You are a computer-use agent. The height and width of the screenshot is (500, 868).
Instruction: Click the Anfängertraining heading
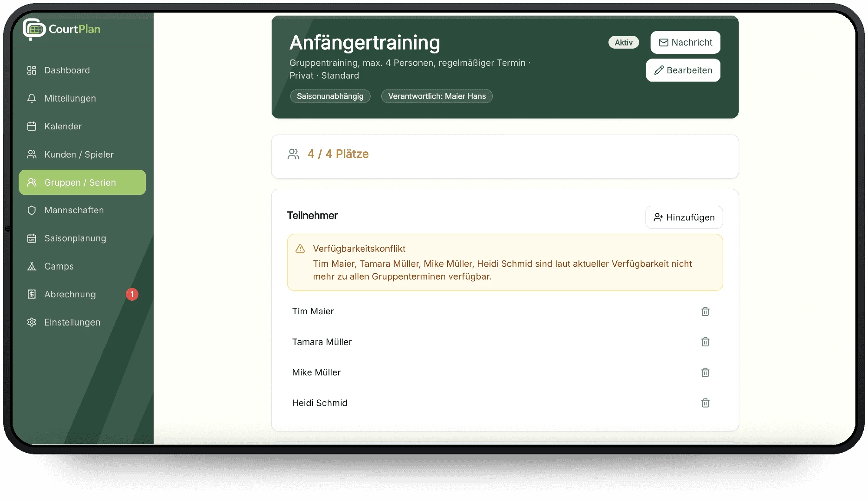tap(365, 43)
